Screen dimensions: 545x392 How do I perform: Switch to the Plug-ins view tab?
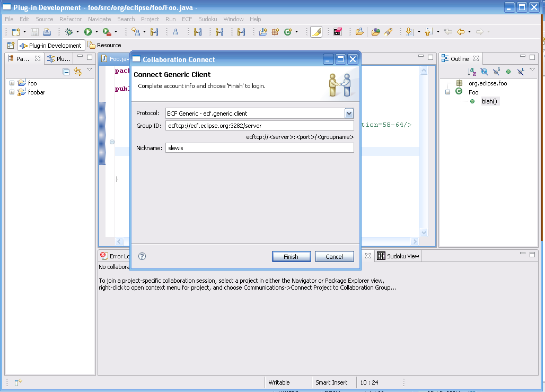pyautogui.click(x=59, y=59)
